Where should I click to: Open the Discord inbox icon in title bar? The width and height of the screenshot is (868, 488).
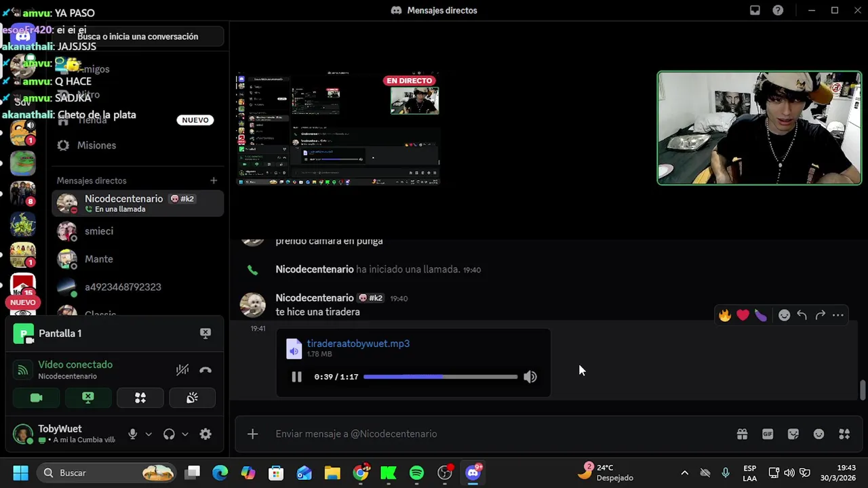[755, 10]
